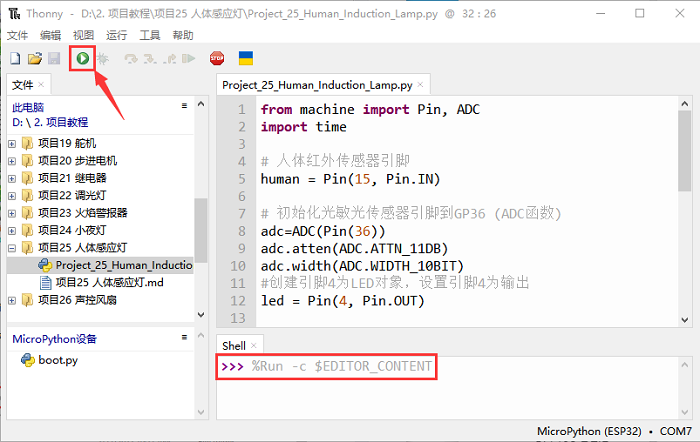The height and width of the screenshot is (442, 700).
Task: Select boot.py on the MicroPython device
Action: (x=57, y=360)
